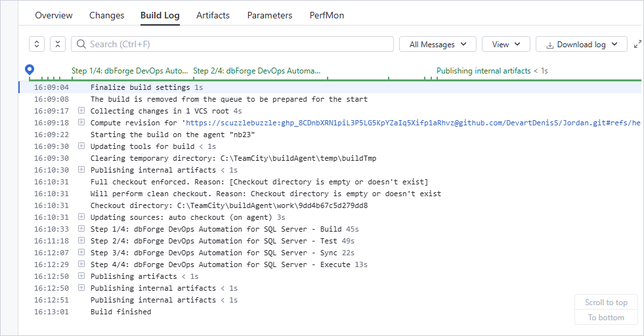Click the Starting the build on agent nb23 line
Screen dimensions: 644x336
coord(173,135)
